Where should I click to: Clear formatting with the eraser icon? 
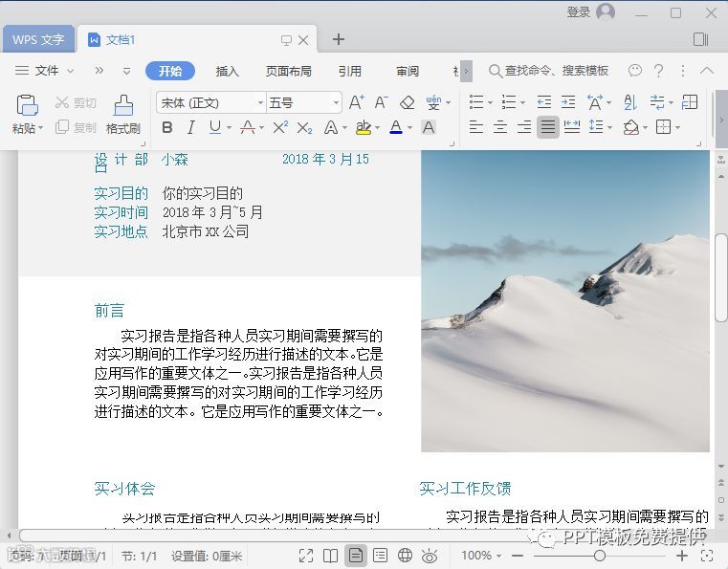pos(408,102)
